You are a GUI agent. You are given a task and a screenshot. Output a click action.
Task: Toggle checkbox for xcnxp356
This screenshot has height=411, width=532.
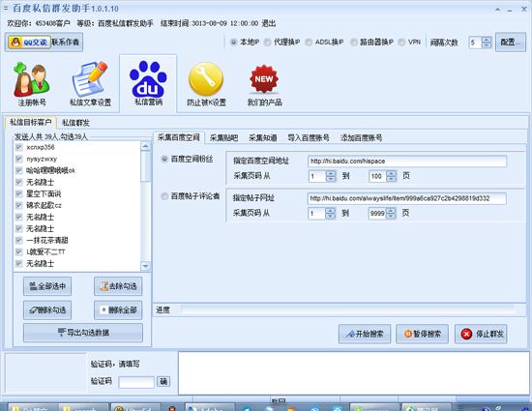point(19,147)
